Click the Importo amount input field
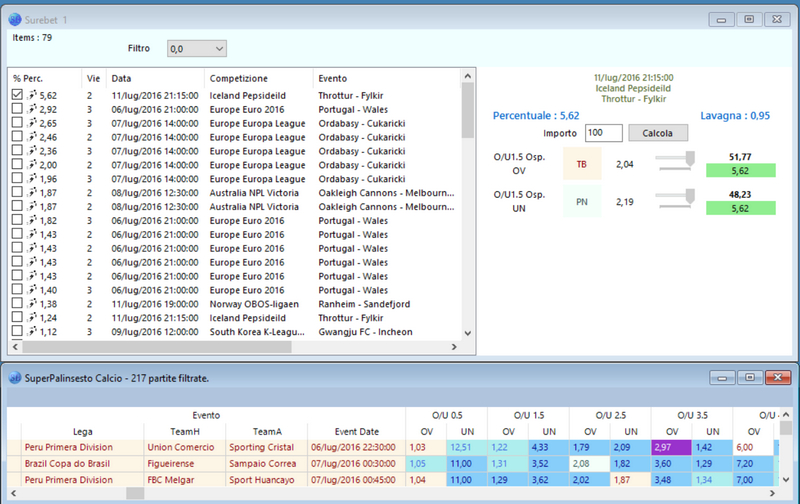Screen dimensions: 800x504 tap(604, 133)
